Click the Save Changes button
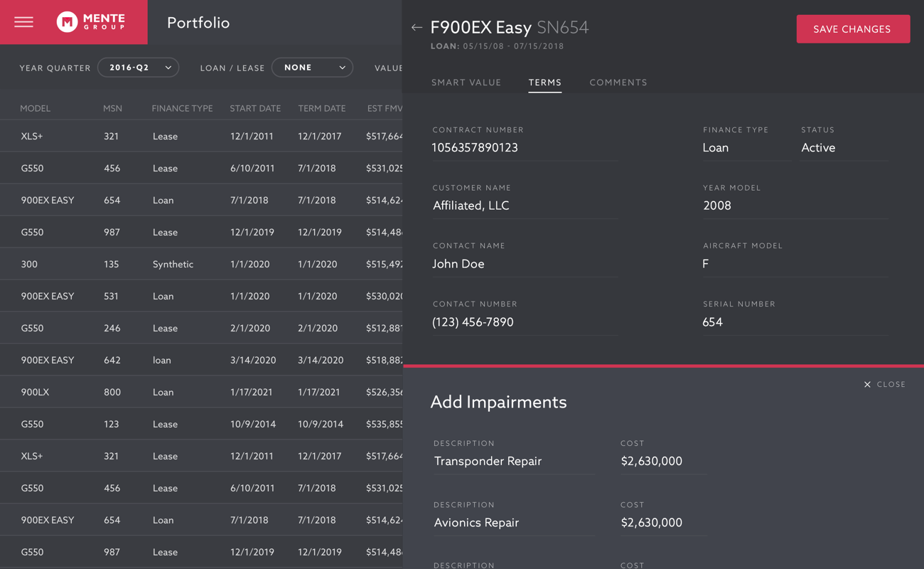The width and height of the screenshot is (924, 569). (852, 29)
